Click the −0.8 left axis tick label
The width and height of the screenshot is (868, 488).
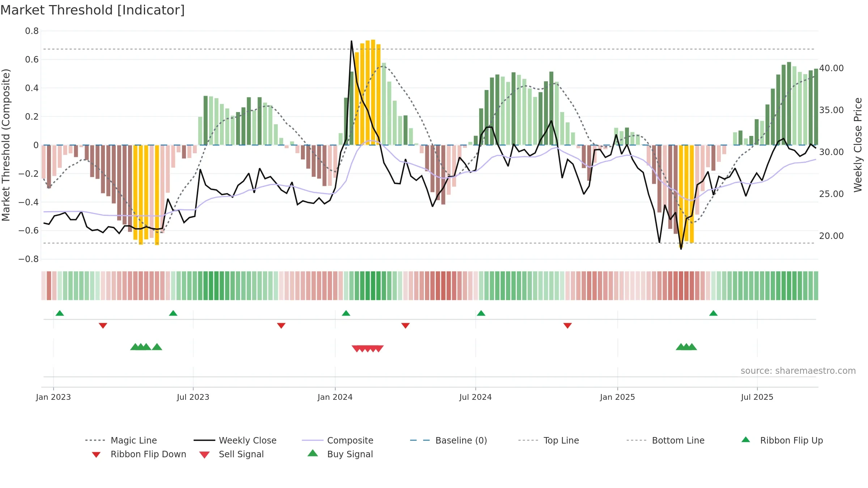click(x=28, y=259)
